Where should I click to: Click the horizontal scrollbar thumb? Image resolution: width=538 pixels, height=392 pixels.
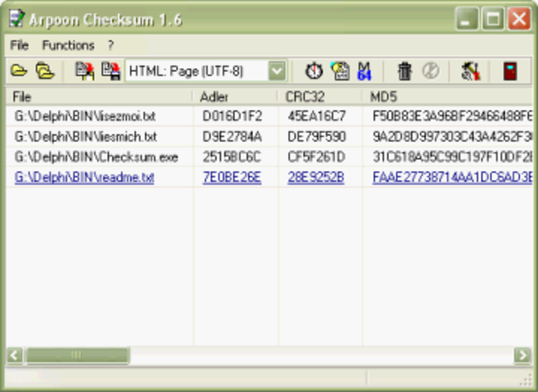78,355
